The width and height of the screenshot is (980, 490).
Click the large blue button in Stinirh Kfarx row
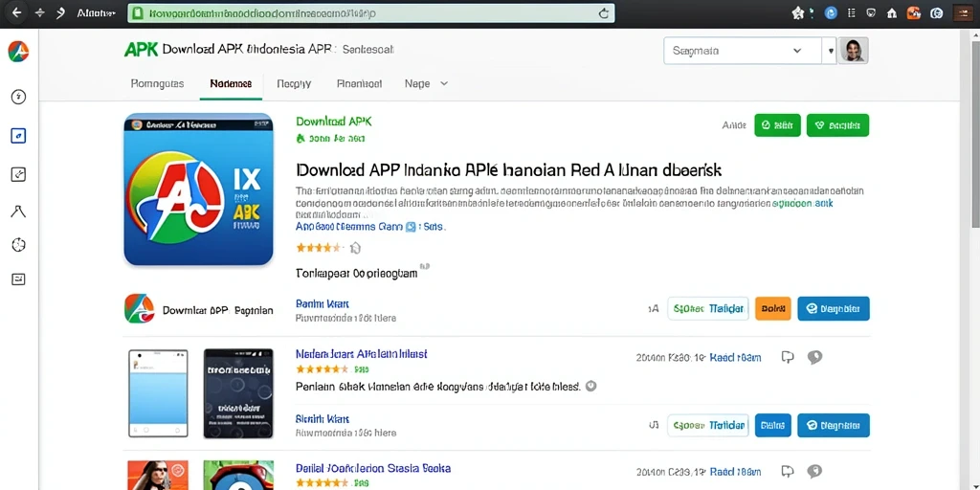834,425
